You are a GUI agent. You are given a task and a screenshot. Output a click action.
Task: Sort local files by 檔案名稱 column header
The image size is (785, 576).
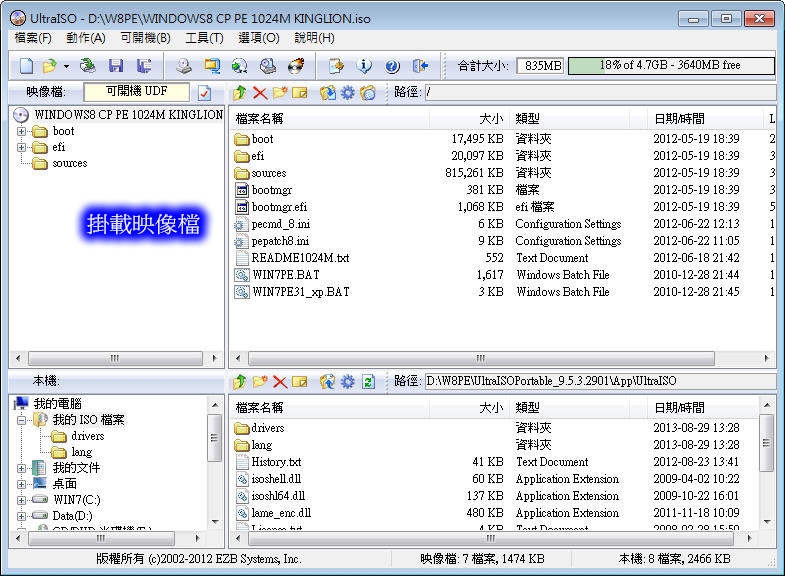(x=329, y=407)
